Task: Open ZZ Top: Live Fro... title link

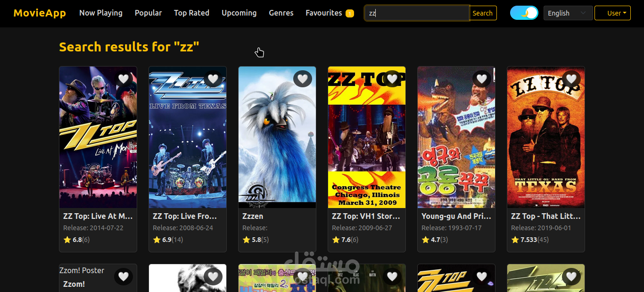Action: pos(185,216)
